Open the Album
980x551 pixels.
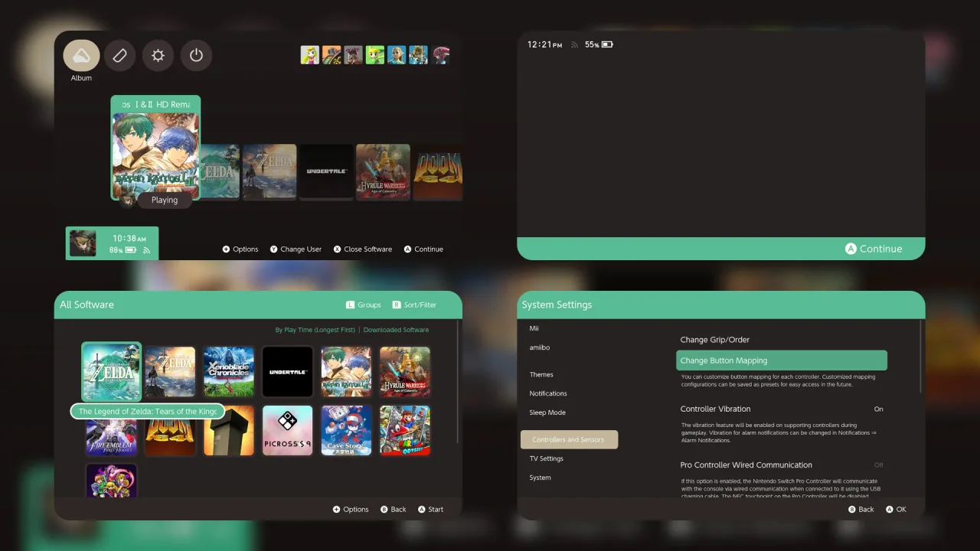(80, 55)
